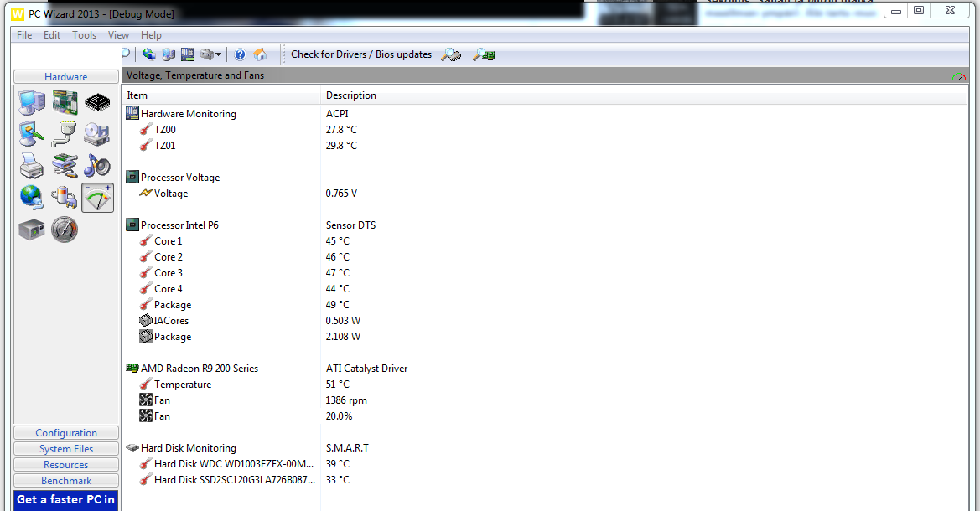
Task: Click the blue question mark help icon
Action: pos(240,54)
